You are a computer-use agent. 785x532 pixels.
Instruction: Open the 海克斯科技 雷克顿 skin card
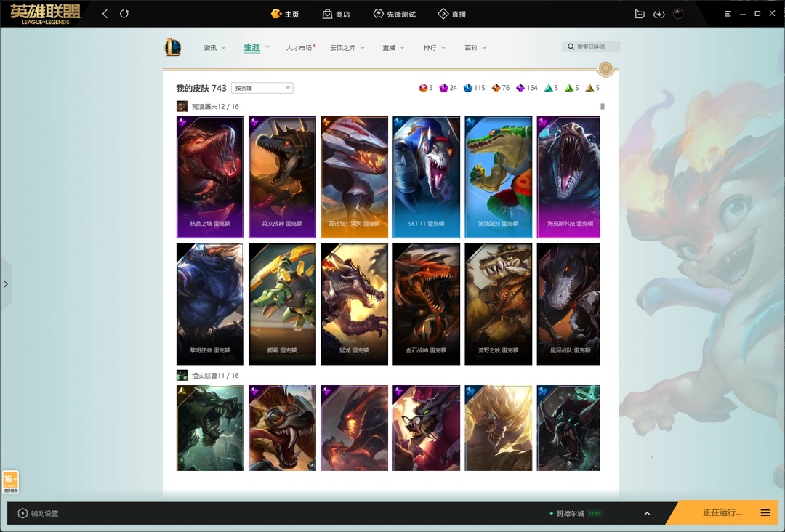[568, 177]
